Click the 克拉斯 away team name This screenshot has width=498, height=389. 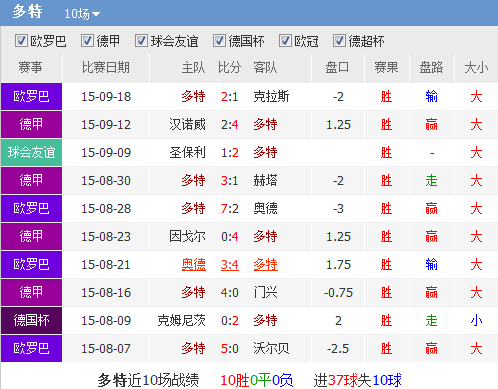click(271, 97)
